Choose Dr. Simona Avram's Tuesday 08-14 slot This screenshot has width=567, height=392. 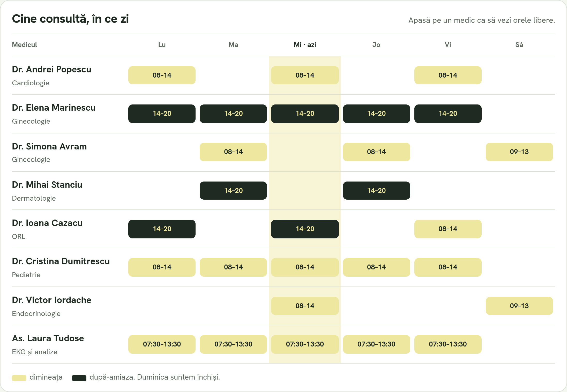pyautogui.click(x=233, y=152)
